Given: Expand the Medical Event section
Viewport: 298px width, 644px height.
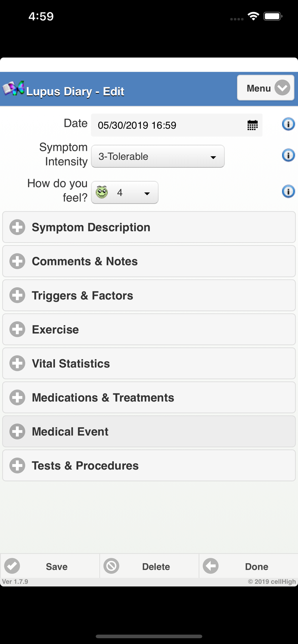Looking at the screenshot, I should tap(149, 431).
